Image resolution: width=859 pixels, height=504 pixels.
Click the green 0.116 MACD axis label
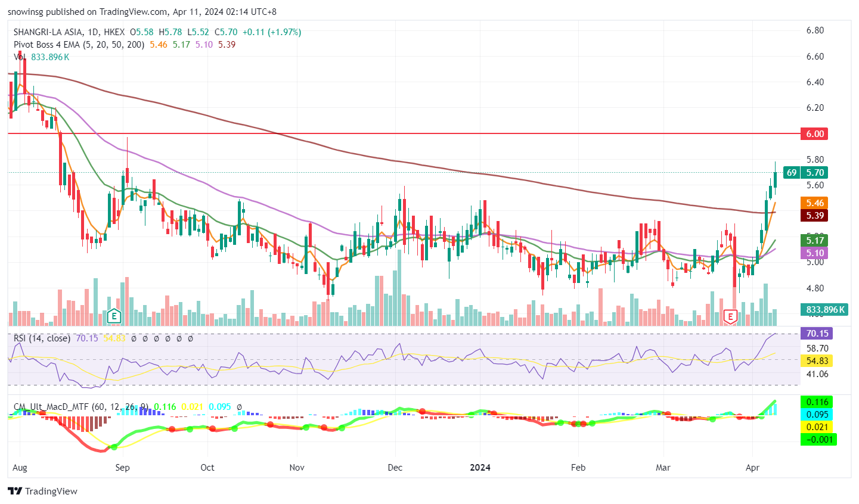pos(817,402)
